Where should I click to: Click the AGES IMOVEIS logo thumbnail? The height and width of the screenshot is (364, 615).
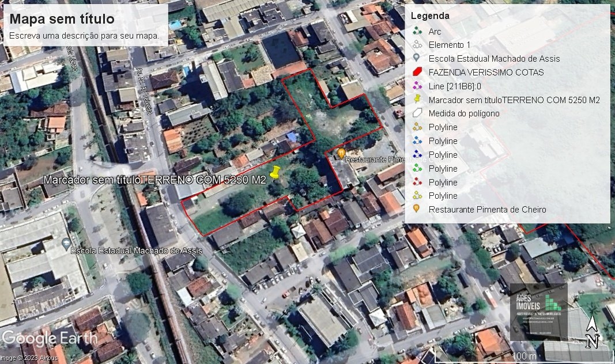coord(538,311)
